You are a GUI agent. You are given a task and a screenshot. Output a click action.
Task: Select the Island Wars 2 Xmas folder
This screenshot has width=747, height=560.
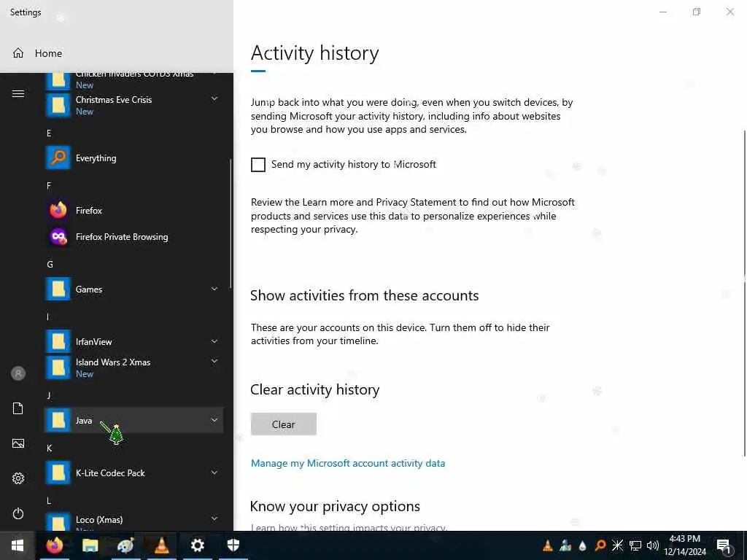[x=133, y=367]
